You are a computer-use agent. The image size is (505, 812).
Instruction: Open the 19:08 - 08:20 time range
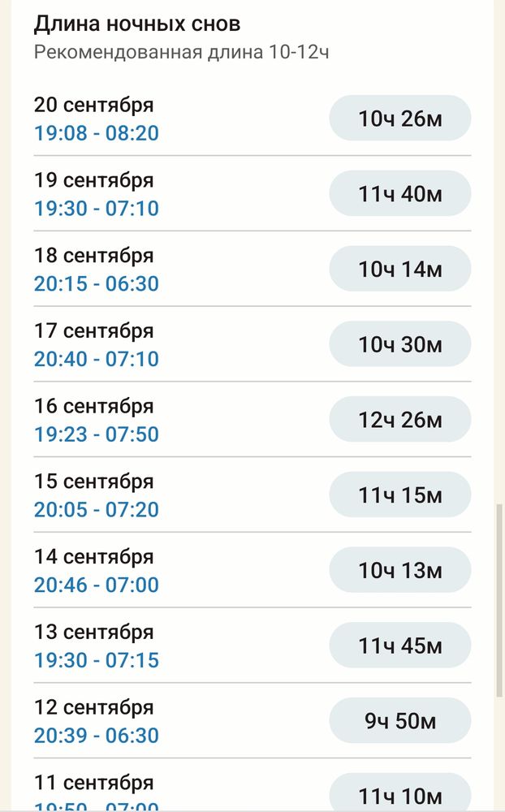pyautogui.click(x=96, y=133)
